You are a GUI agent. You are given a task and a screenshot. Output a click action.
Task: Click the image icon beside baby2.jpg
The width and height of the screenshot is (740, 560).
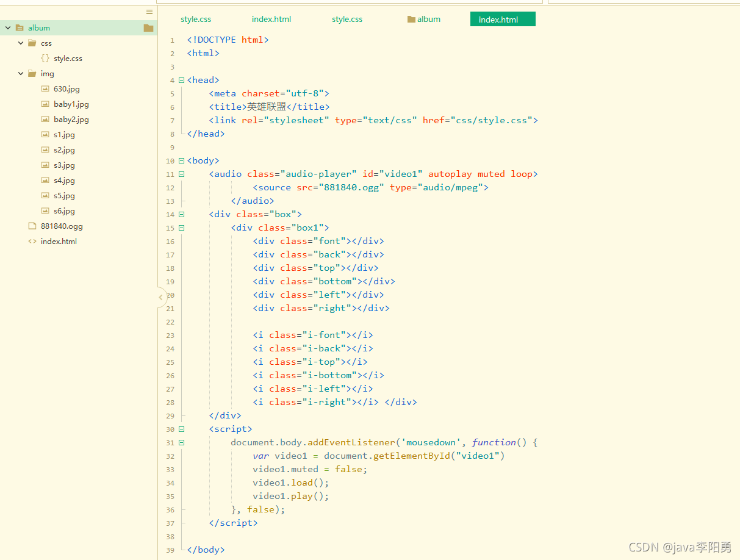(45, 119)
